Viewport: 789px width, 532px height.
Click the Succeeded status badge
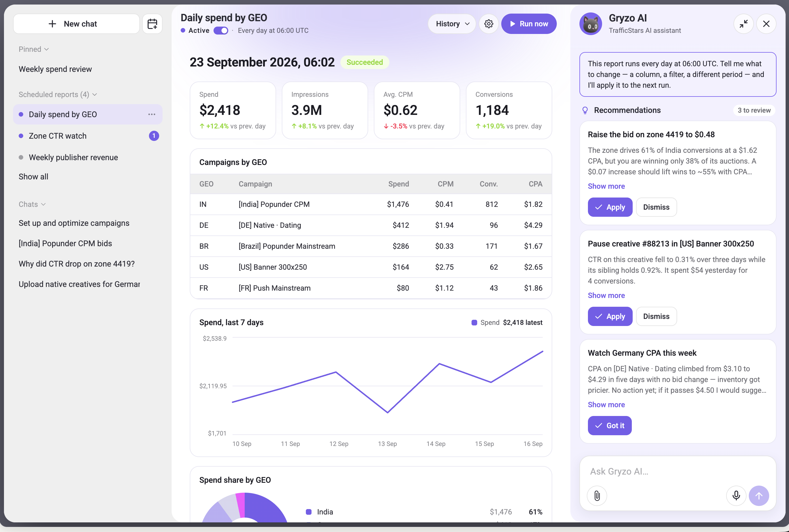click(x=364, y=63)
